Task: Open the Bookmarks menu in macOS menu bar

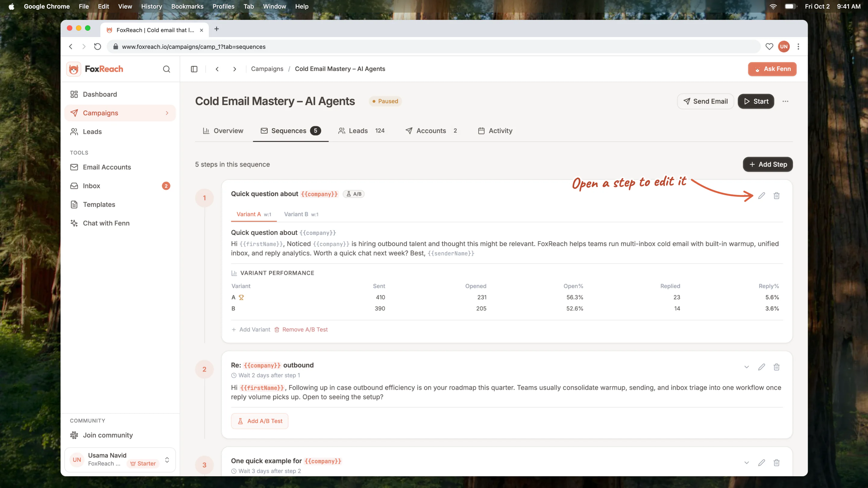Action: (x=187, y=6)
